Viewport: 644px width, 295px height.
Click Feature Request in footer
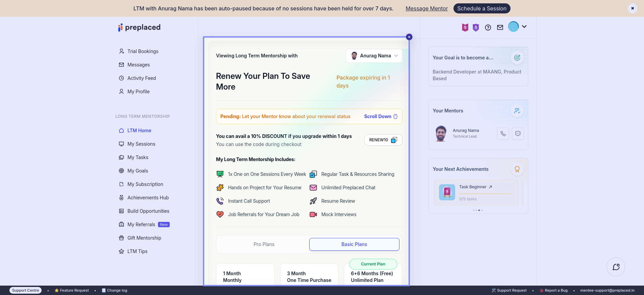click(x=72, y=290)
